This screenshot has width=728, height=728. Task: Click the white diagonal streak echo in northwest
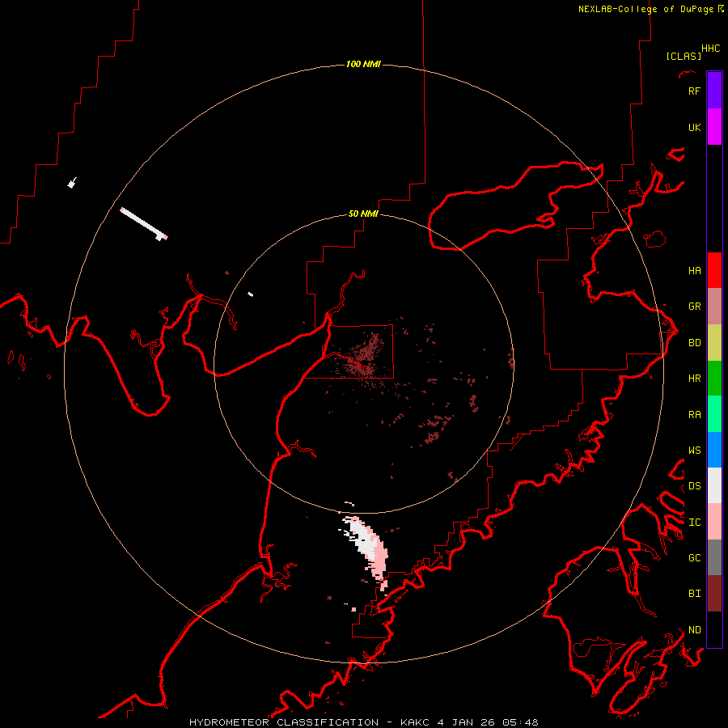(143, 223)
